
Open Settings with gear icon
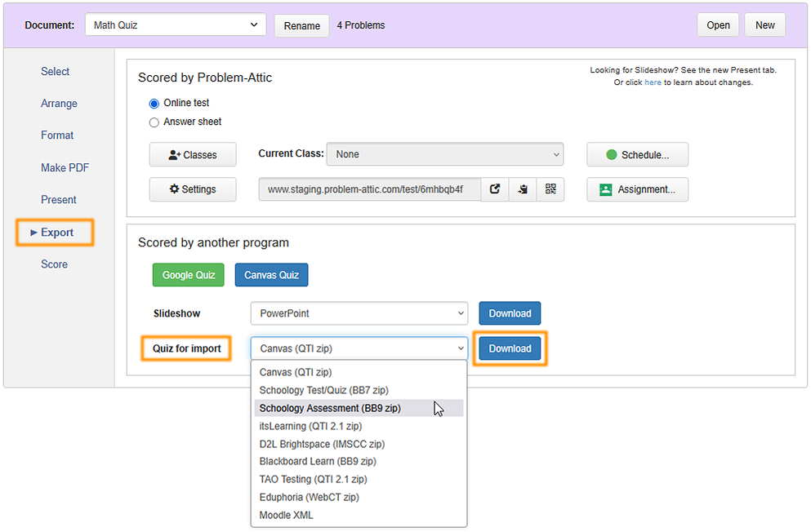click(193, 189)
